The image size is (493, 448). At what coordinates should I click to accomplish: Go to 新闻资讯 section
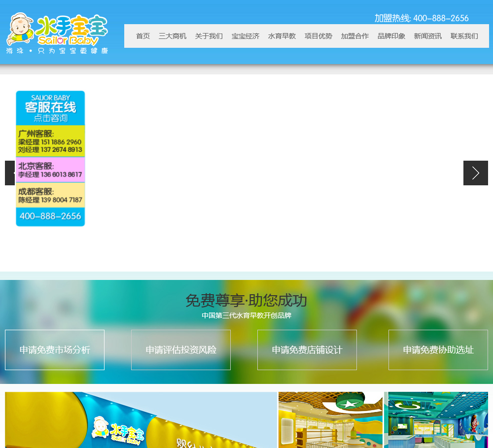click(427, 36)
